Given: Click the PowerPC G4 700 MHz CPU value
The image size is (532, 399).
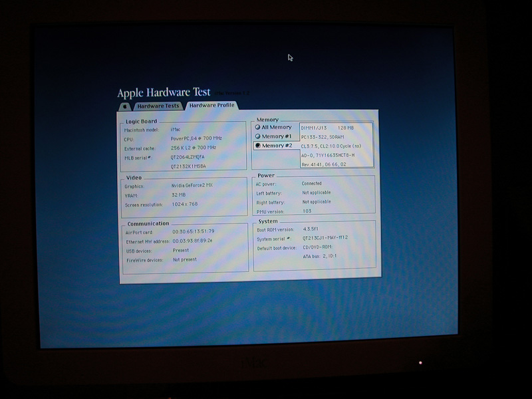Looking at the screenshot, I should pos(196,139).
